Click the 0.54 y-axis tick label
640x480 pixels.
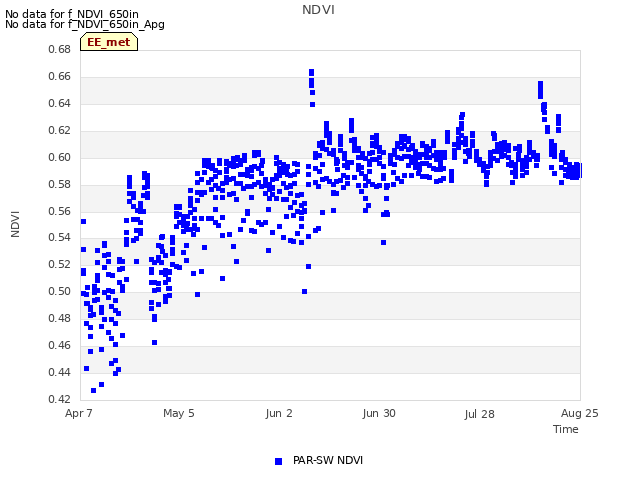[x=59, y=237]
